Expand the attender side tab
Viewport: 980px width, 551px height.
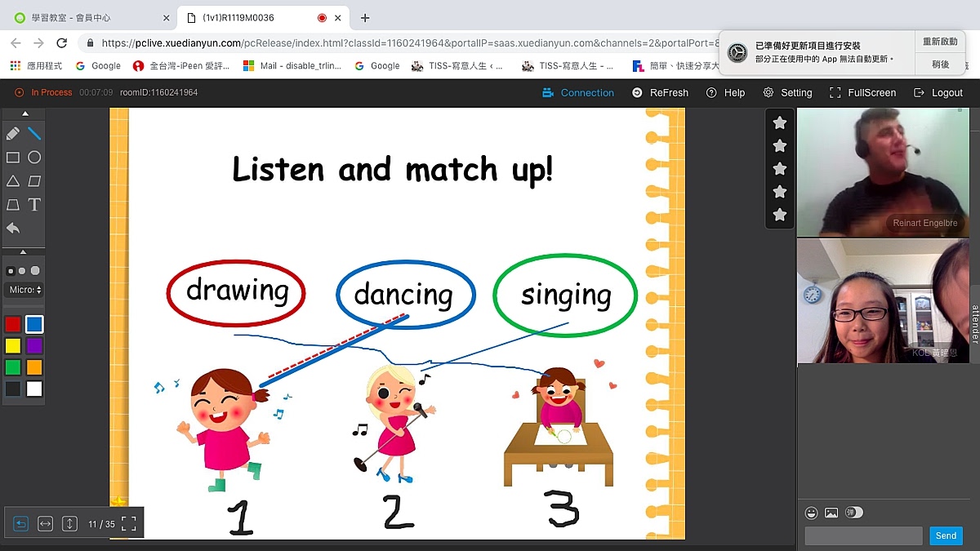point(974,324)
